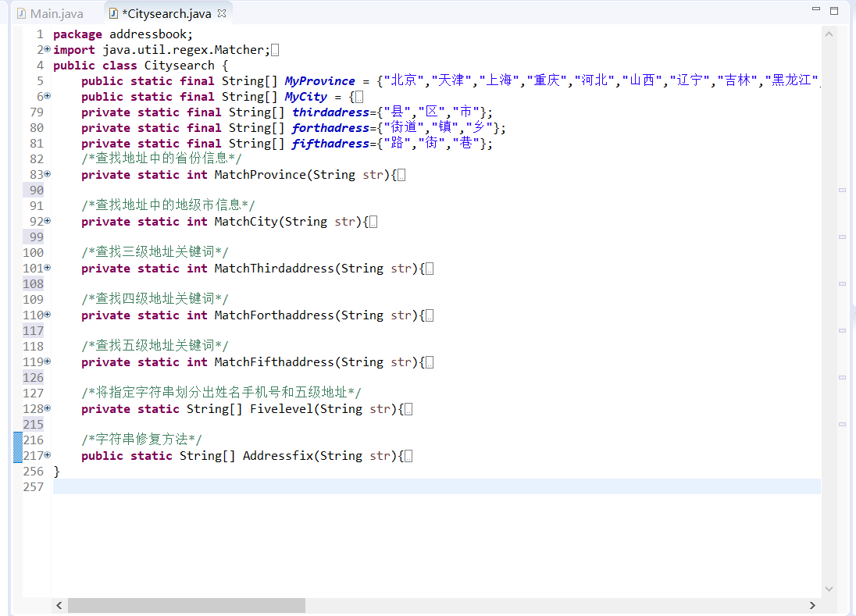The width and height of the screenshot is (856, 616).
Task: Click the Citysearch class name on line 4
Action: (179, 66)
